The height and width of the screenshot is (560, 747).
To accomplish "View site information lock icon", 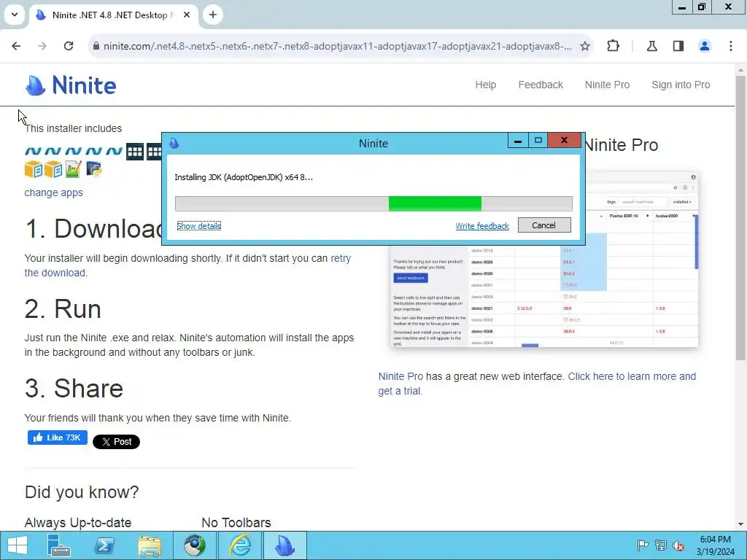I will [x=96, y=46].
